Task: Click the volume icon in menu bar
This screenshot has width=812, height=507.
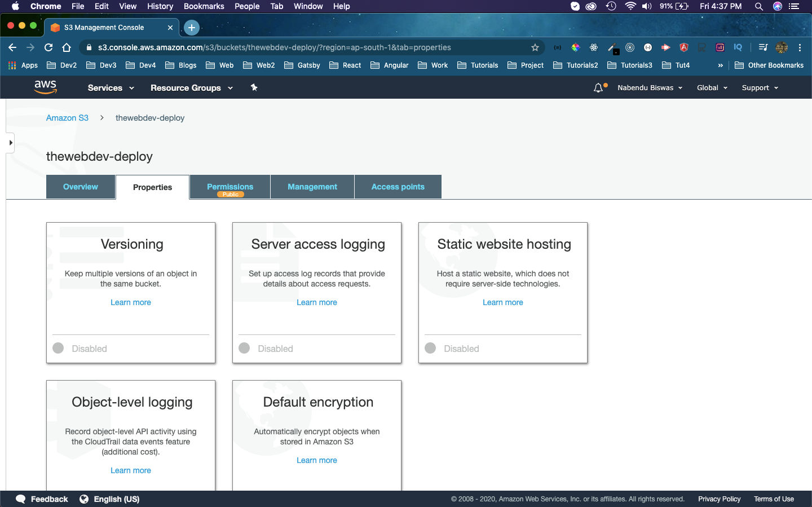Action: [647, 6]
